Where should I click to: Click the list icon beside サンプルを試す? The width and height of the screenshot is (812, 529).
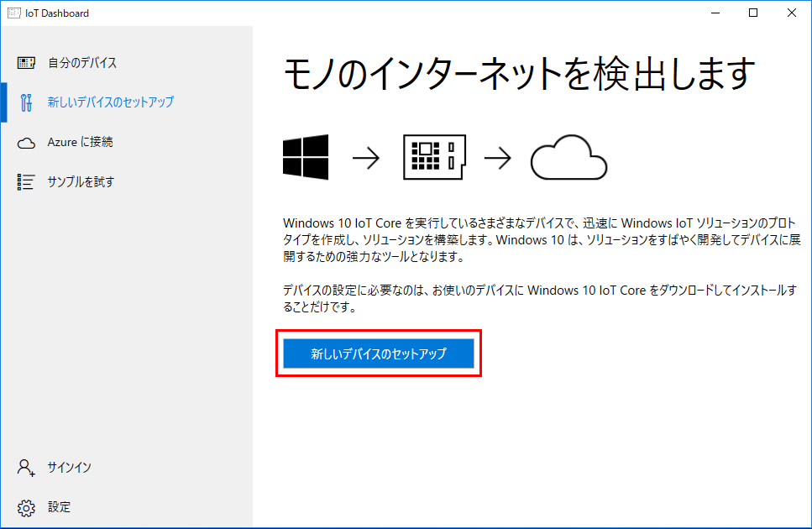[26, 181]
